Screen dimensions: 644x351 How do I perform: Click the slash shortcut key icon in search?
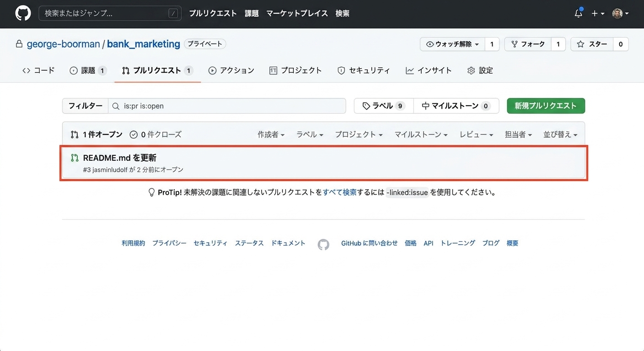[173, 14]
